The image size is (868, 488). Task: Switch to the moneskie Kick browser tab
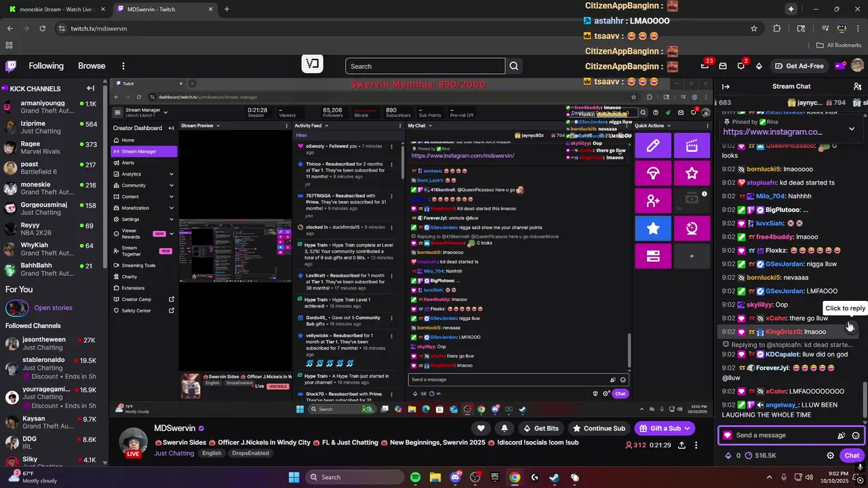(56, 9)
